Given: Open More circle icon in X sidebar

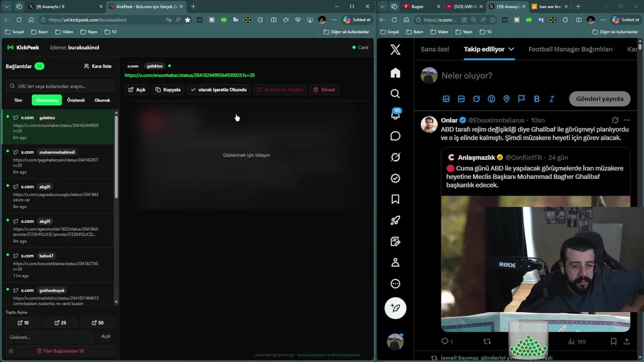Looking at the screenshot, I should [395, 284].
